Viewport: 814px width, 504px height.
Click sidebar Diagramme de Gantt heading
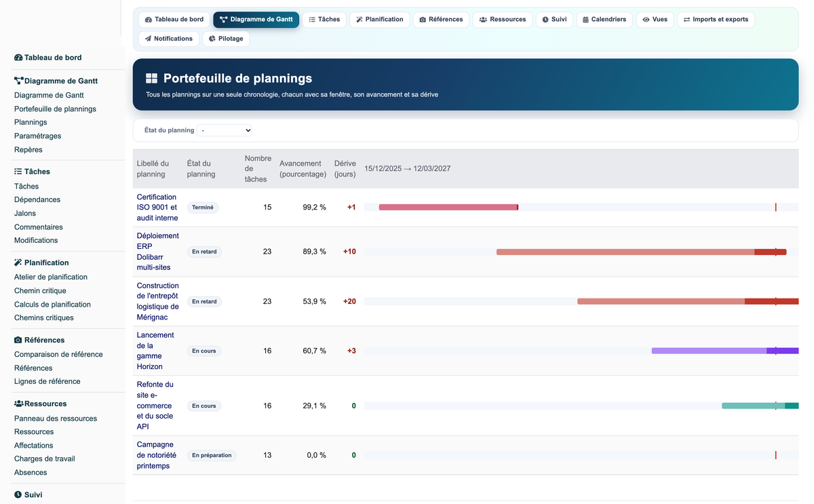56,81
